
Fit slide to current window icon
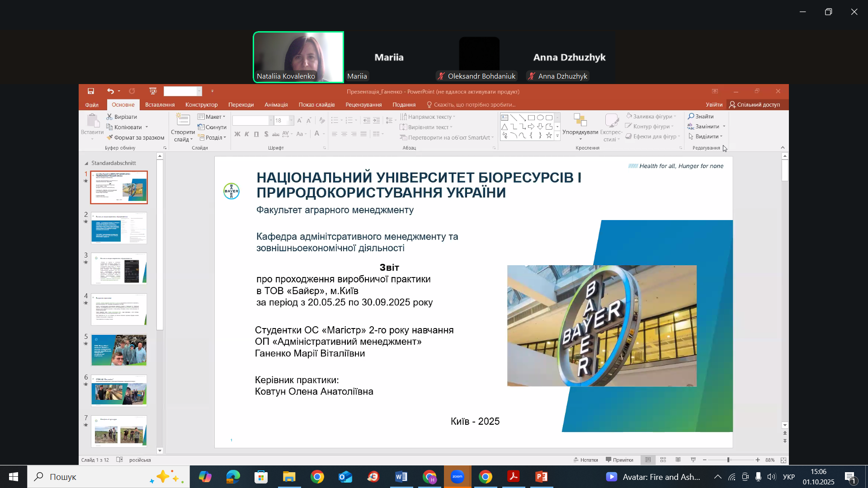(783, 460)
